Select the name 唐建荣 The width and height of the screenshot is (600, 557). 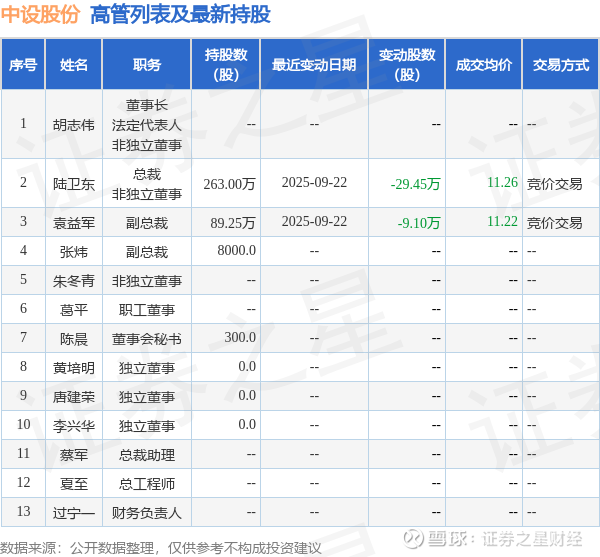click(73, 397)
